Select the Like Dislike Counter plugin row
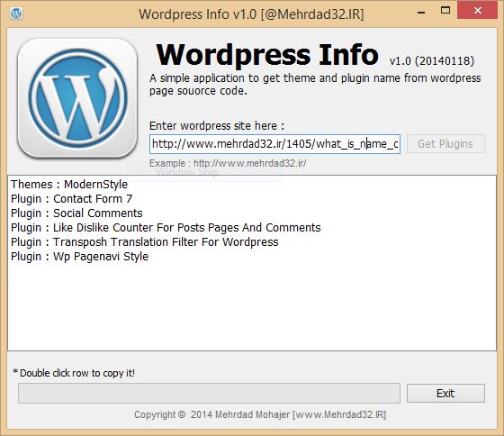This screenshot has width=504, height=436. pyautogui.click(x=252, y=228)
